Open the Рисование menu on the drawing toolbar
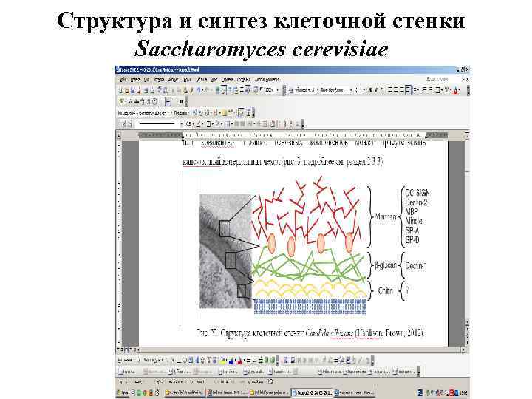Screen dimensions: 532x399 point(126,361)
